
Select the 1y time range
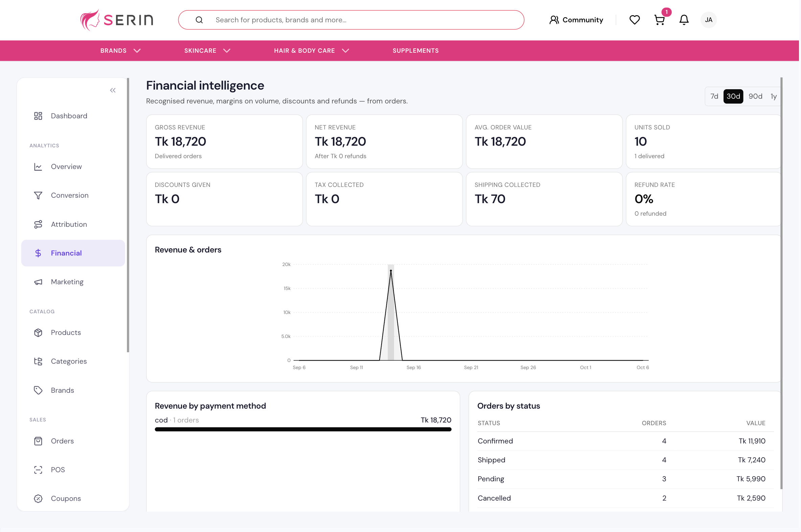774,96
